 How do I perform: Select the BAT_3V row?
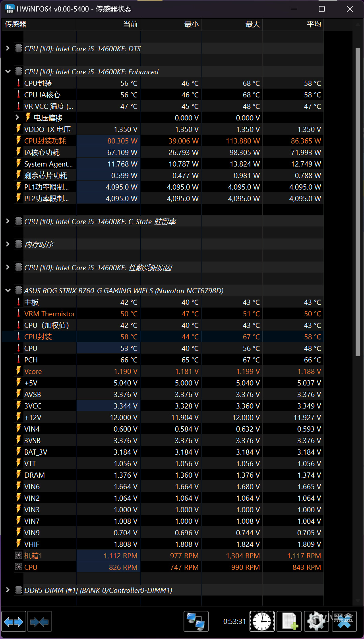163,452
